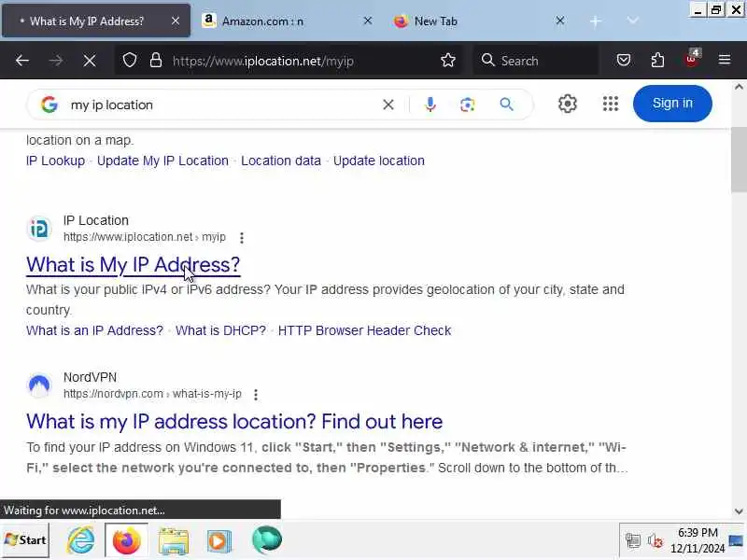Open a new browser tab
747x560 pixels.
596,21
